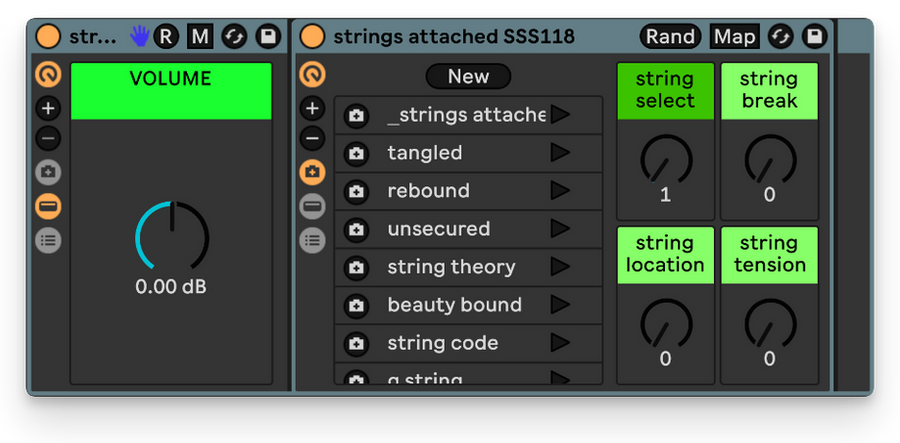This screenshot has width=900, height=443.
Task: Select the rebound variation name
Action: click(428, 191)
